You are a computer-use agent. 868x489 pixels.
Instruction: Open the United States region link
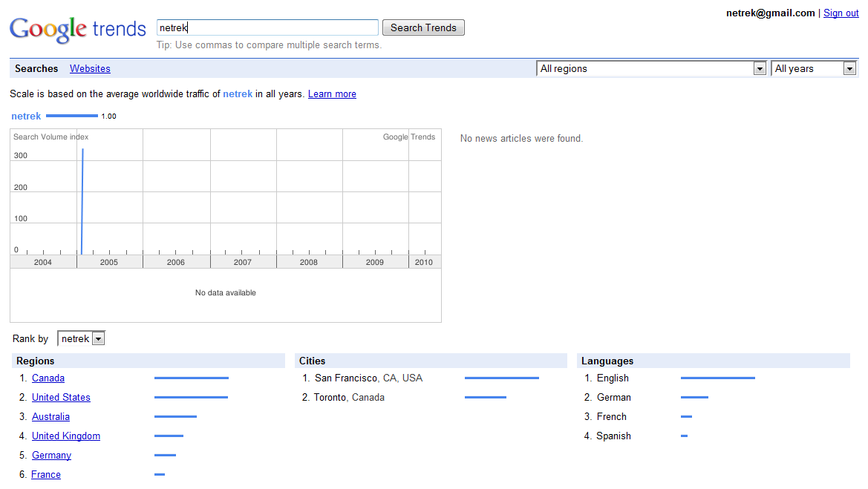(61, 398)
